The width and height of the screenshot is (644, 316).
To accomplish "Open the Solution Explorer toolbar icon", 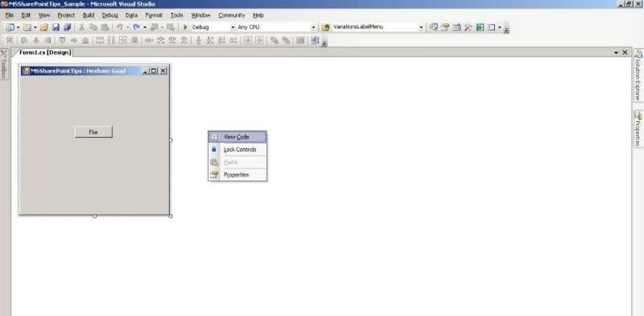I will click(433, 27).
